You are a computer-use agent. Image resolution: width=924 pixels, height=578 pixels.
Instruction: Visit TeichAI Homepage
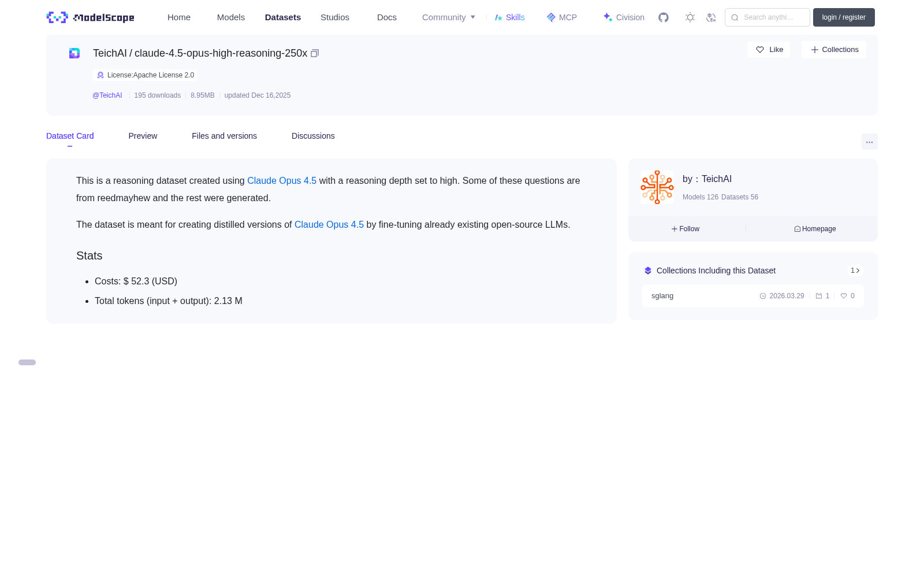815,229
